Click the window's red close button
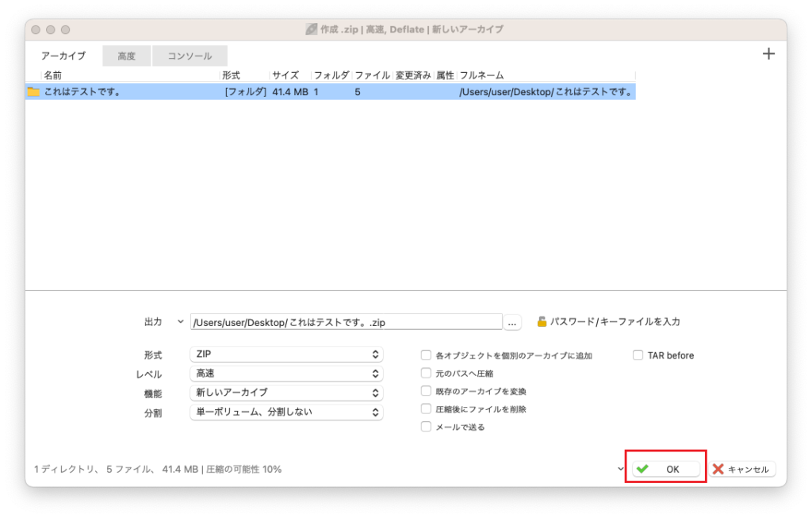Image resolution: width=812 pixels, height=518 pixels. (x=36, y=29)
